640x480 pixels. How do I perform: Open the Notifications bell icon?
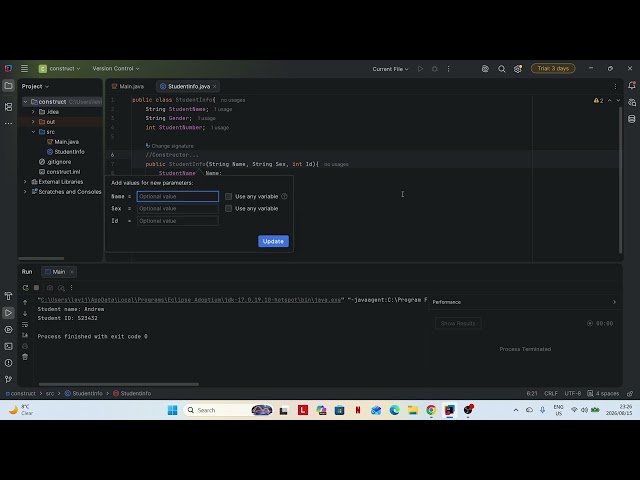(x=632, y=85)
